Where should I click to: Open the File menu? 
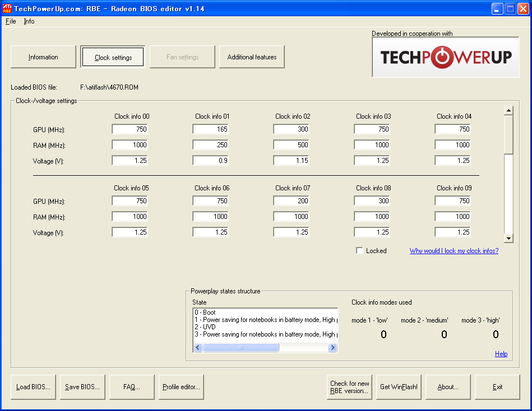[x=11, y=21]
